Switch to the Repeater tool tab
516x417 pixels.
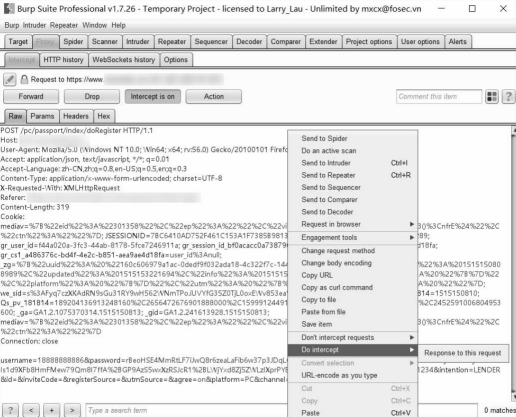[172, 42]
